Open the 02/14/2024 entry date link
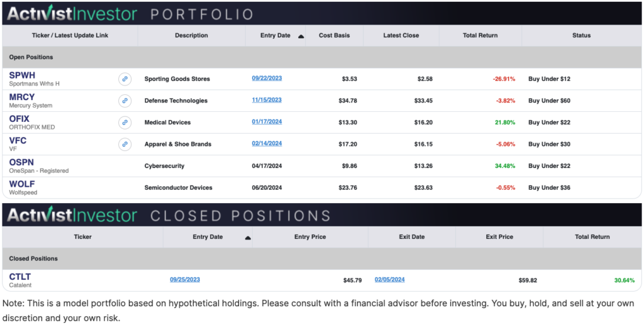644x325 pixels. point(267,143)
